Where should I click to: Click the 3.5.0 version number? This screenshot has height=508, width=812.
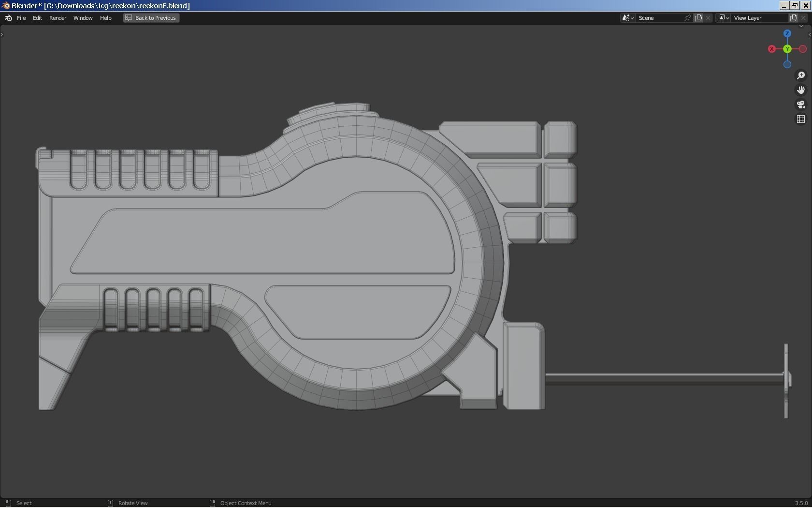(801, 503)
